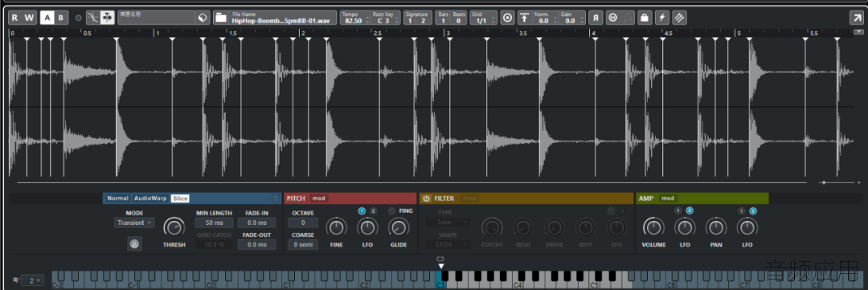Enable Write automation (W) button
Image resolution: width=868 pixels, height=290 pixels.
(x=30, y=18)
